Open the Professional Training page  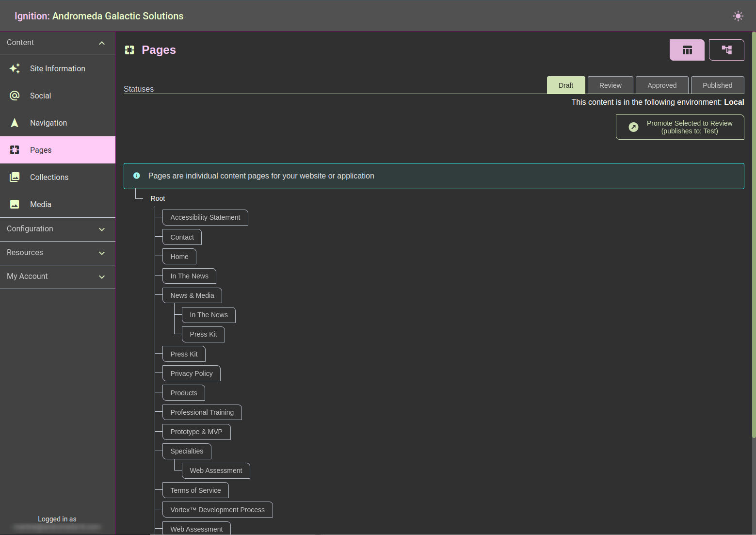pos(202,412)
